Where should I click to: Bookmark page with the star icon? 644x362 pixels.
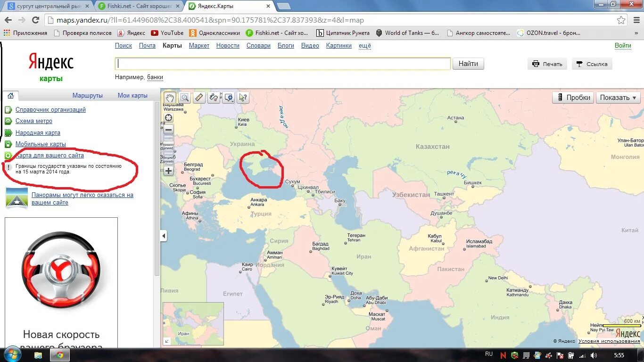click(x=621, y=20)
